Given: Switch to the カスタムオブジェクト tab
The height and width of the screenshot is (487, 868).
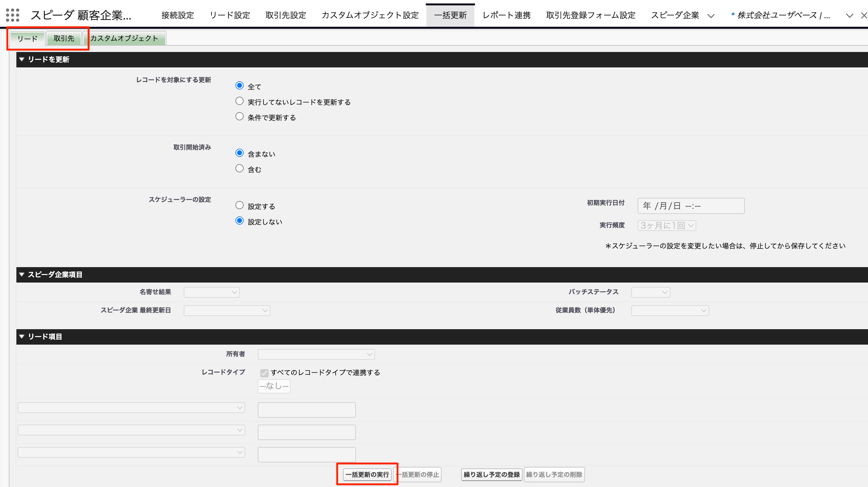Looking at the screenshot, I should coord(124,38).
